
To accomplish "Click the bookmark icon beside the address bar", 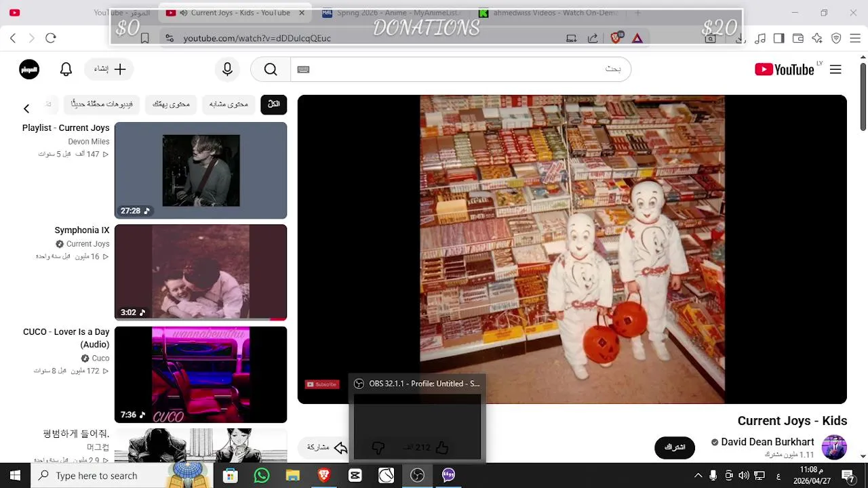I will pos(144,39).
